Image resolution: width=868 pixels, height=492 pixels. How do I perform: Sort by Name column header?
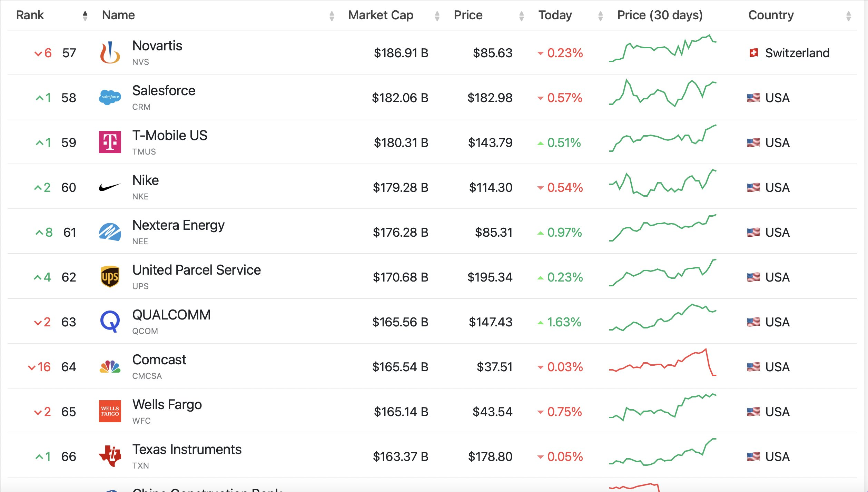(x=118, y=15)
